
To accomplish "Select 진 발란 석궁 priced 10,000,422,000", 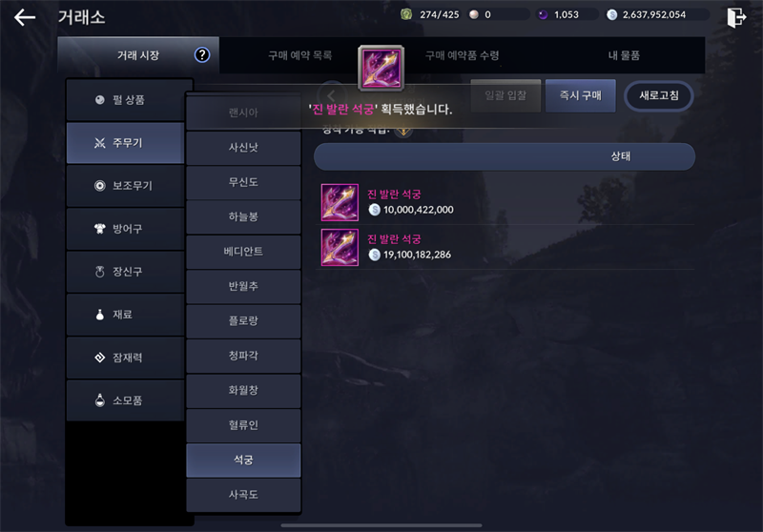I will pyautogui.click(x=505, y=202).
